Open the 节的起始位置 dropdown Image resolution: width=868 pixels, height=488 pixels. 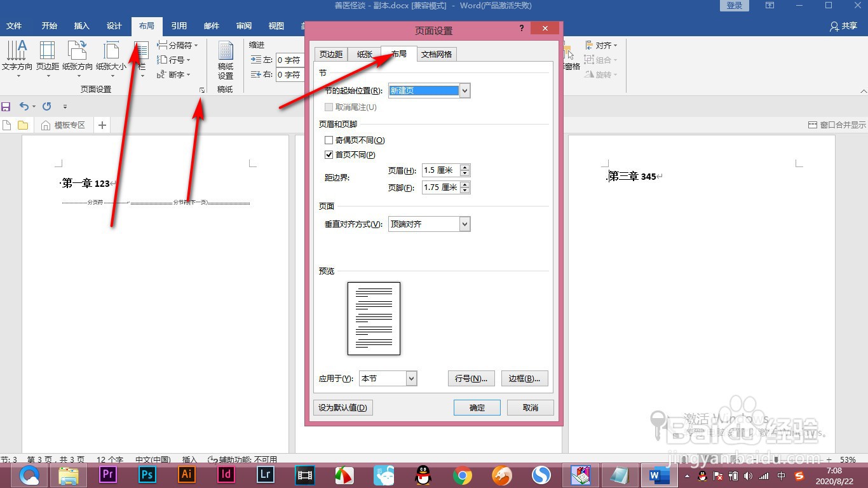pyautogui.click(x=465, y=90)
